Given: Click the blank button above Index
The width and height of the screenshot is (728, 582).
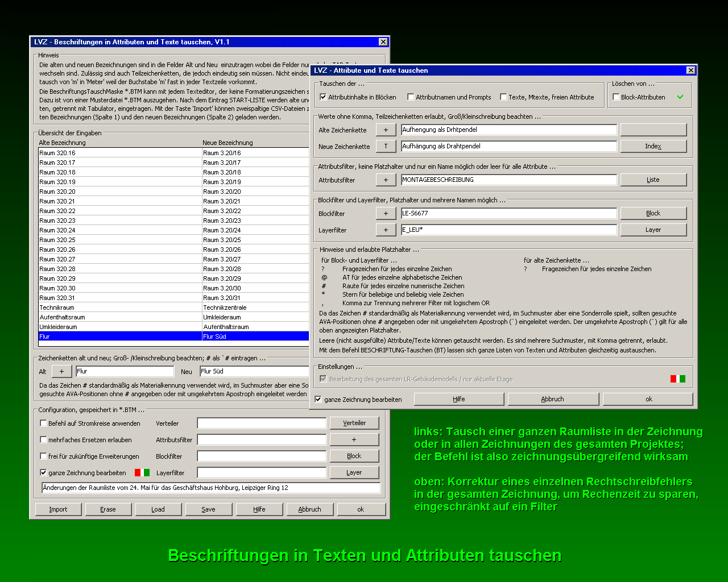Looking at the screenshot, I should [653, 130].
